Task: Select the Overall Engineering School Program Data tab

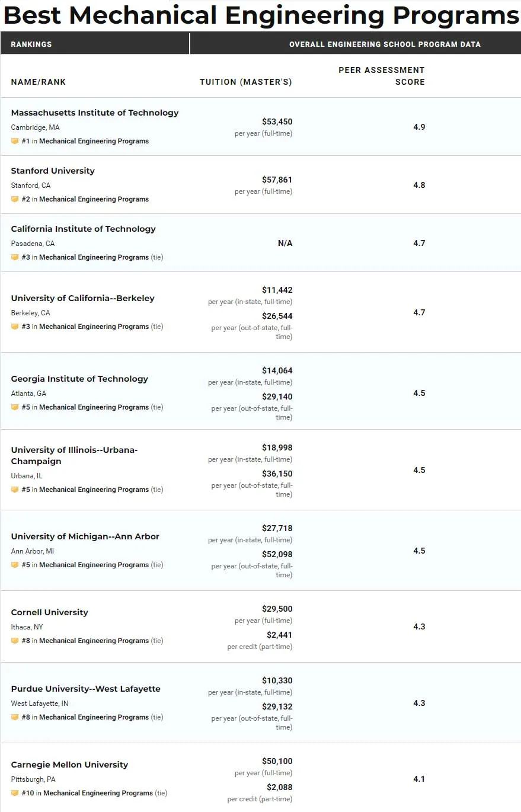Action: [x=385, y=44]
